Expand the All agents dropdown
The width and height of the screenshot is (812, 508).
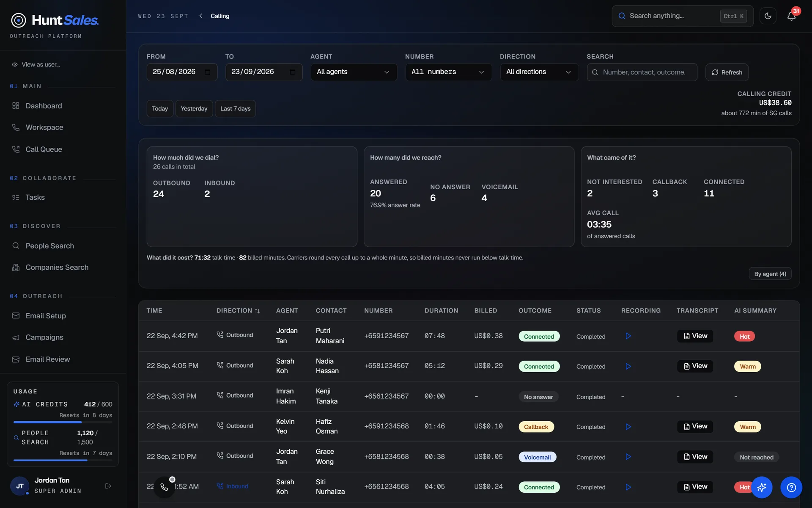click(354, 72)
